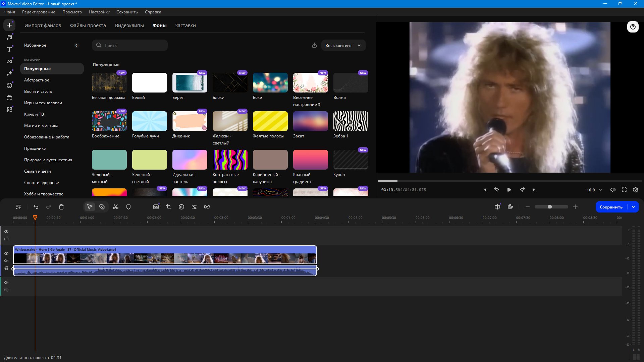Image resolution: width=644 pixels, height=362 pixels.
Task: Click the crop and rotate tool
Action: [x=169, y=207]
